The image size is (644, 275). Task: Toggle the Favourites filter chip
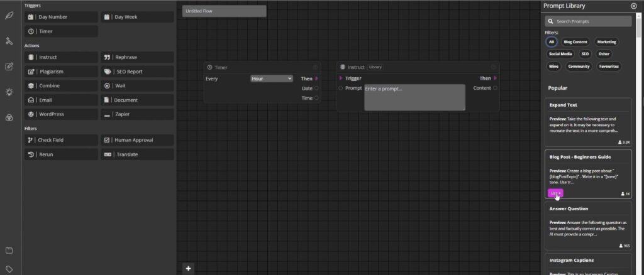click(608, 66)
